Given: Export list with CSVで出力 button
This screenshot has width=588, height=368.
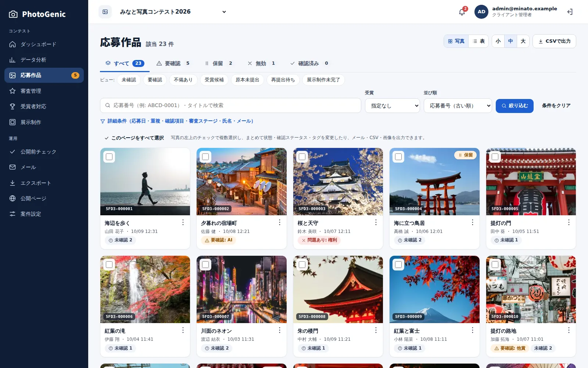Looking at the screenshot, I should [x=554, y=41].
